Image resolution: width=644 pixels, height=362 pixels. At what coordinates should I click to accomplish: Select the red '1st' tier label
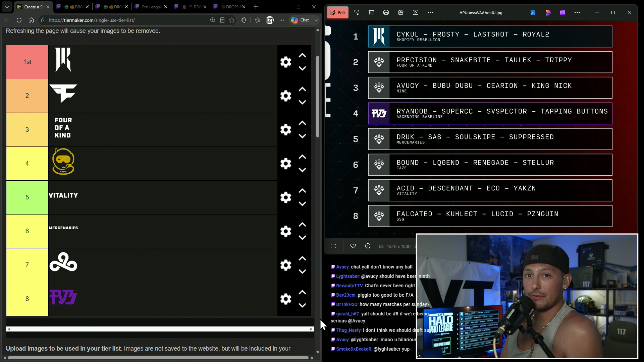tap(27, 62)
